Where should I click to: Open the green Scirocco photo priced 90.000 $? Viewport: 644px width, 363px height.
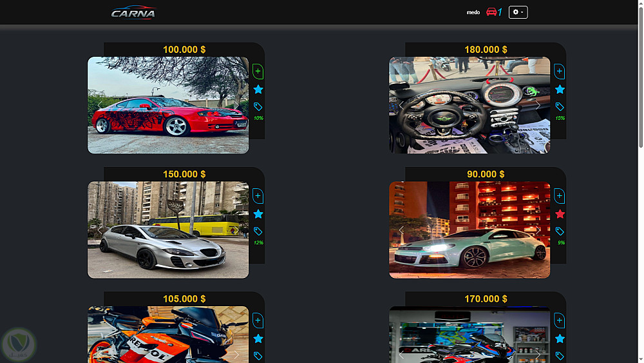tap(469, 230)
